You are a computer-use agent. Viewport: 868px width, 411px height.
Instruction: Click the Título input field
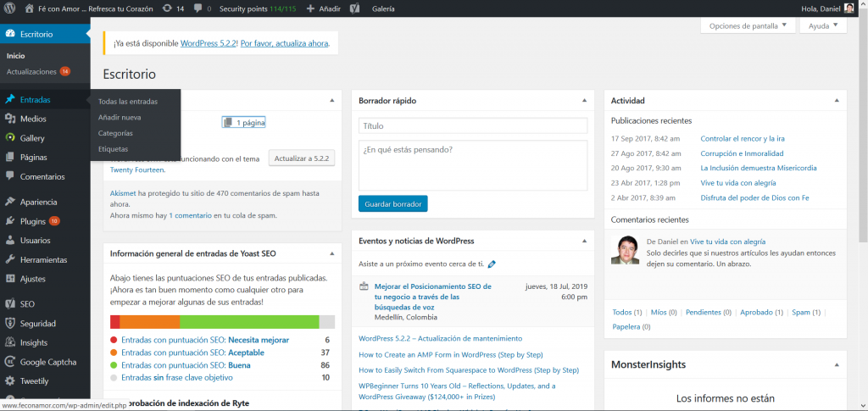(473, 125)
